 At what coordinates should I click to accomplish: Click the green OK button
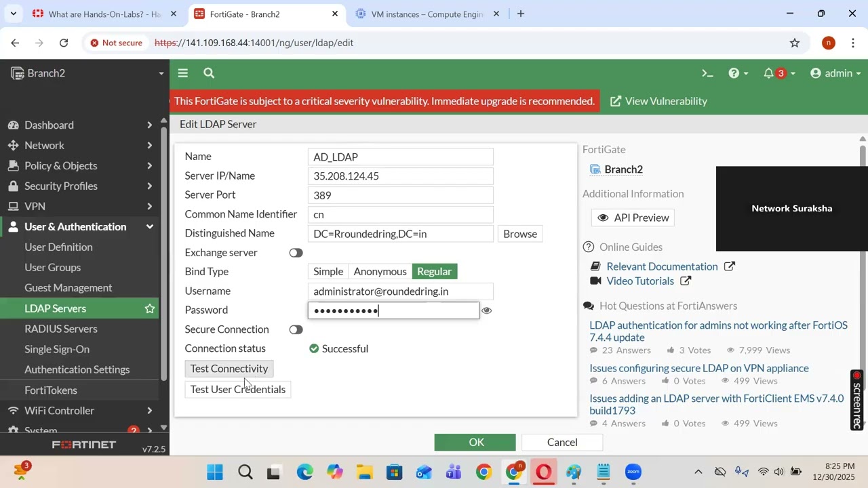(x=475, y=442)
